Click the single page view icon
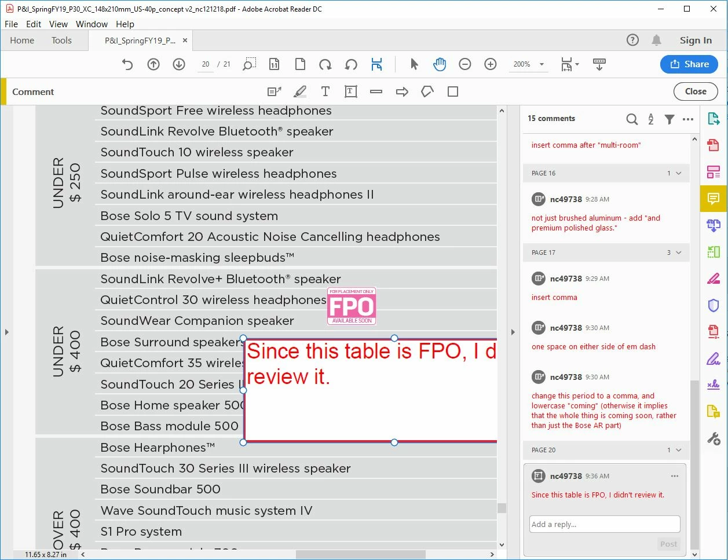Image resolution: width=728 pixels, height=560 pixels. (300, 64)
